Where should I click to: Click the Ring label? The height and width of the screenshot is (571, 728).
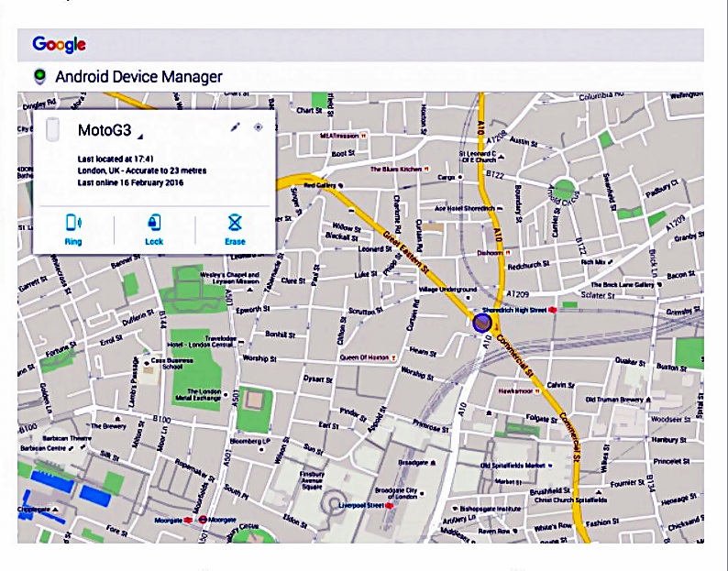[x=73, y=241]
